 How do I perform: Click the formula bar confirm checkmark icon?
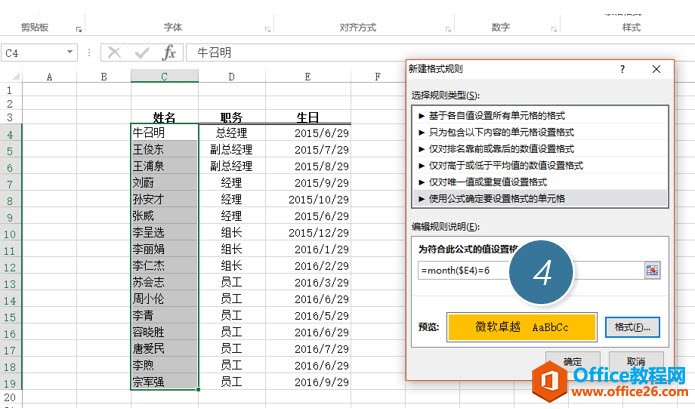142,53
